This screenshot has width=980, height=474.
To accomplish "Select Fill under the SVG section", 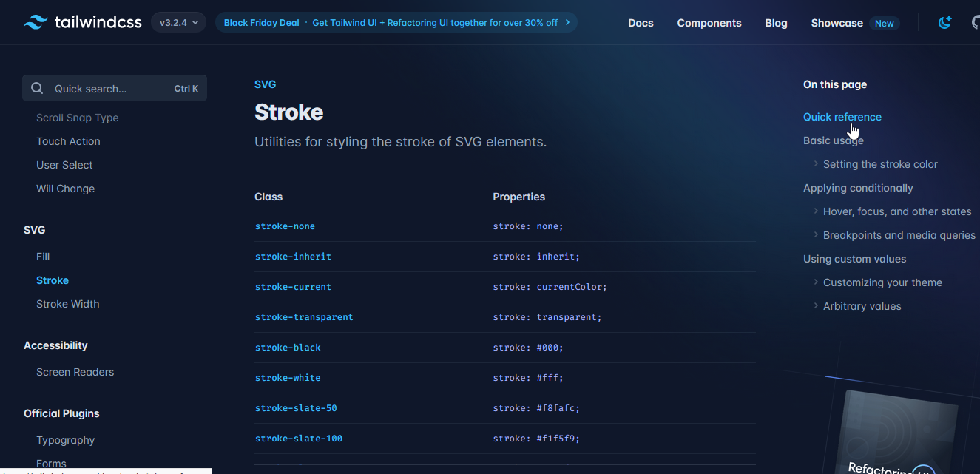I will pos(43,257).
